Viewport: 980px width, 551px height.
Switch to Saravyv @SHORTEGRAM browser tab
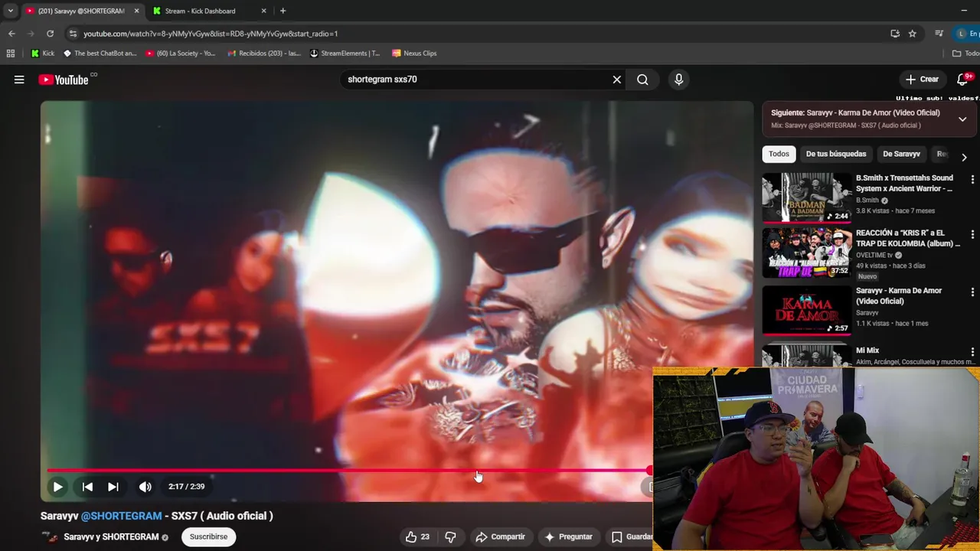[81, 11]
